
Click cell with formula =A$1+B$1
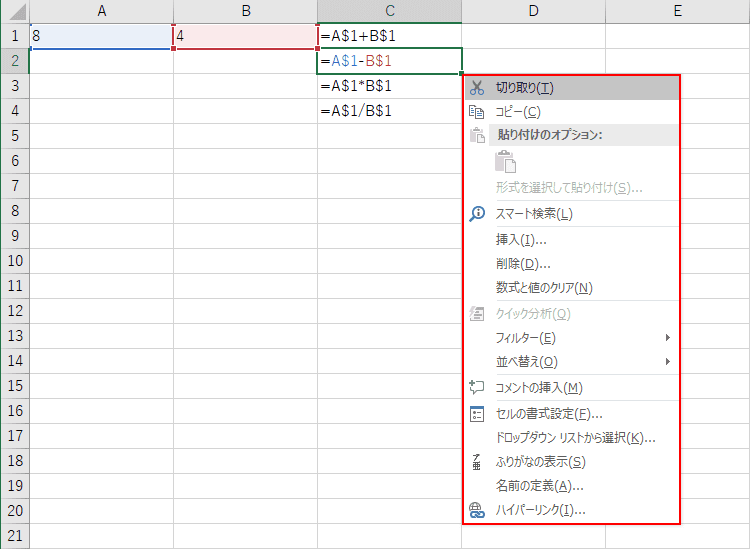click(x=390, y=36)
